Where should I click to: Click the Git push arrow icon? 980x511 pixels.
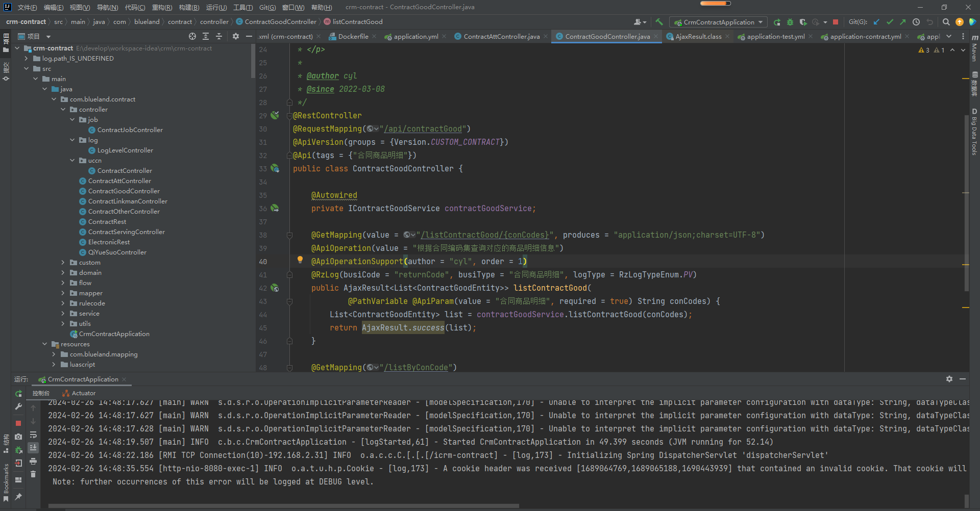[903, 22]
